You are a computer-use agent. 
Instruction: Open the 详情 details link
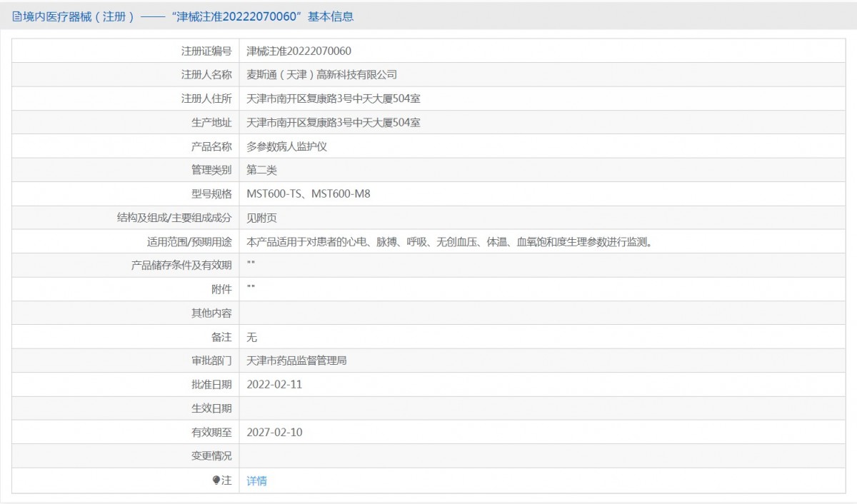click(256, 481)
